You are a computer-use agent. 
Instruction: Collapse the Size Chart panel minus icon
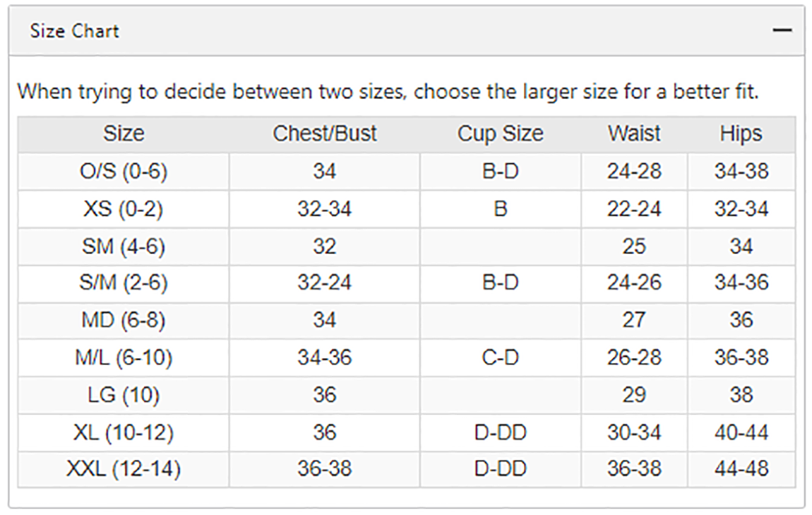[x=782, y=30]
